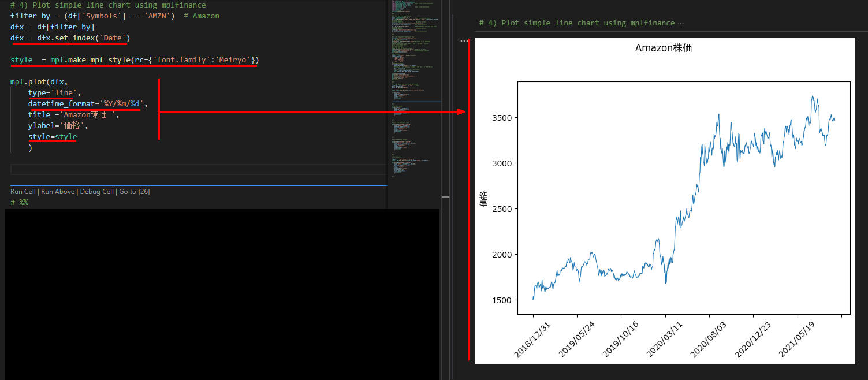Click the Run Above code lens link
This screenshot has width=868, height=380.
click(58, 191)
